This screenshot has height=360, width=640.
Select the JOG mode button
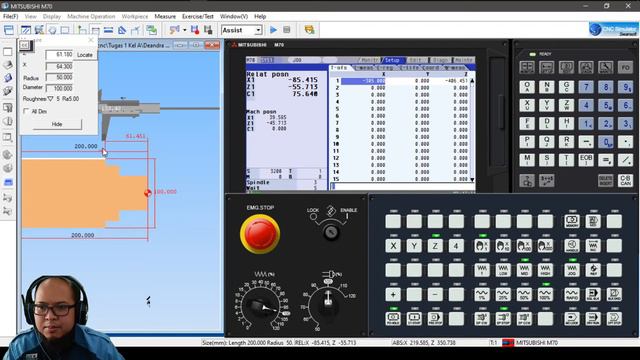[x=572, y=270]
